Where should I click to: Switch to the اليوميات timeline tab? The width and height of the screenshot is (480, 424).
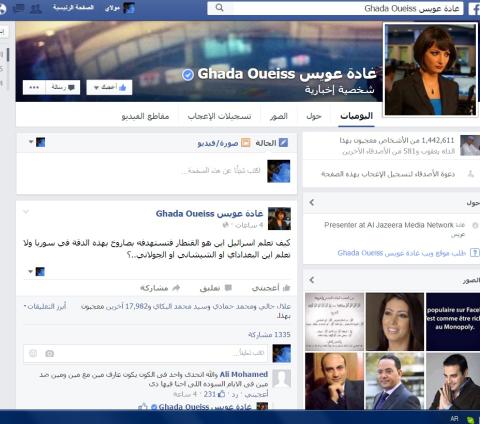(356, 116)
